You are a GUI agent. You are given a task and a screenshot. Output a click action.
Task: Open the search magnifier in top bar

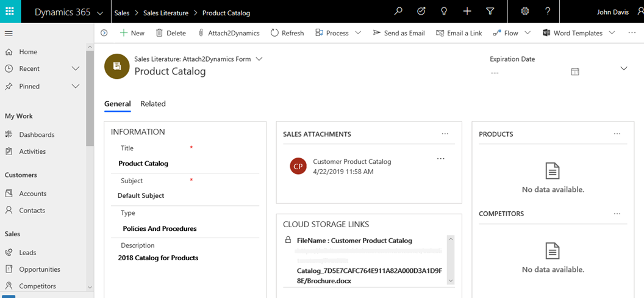tap(398, 12)
